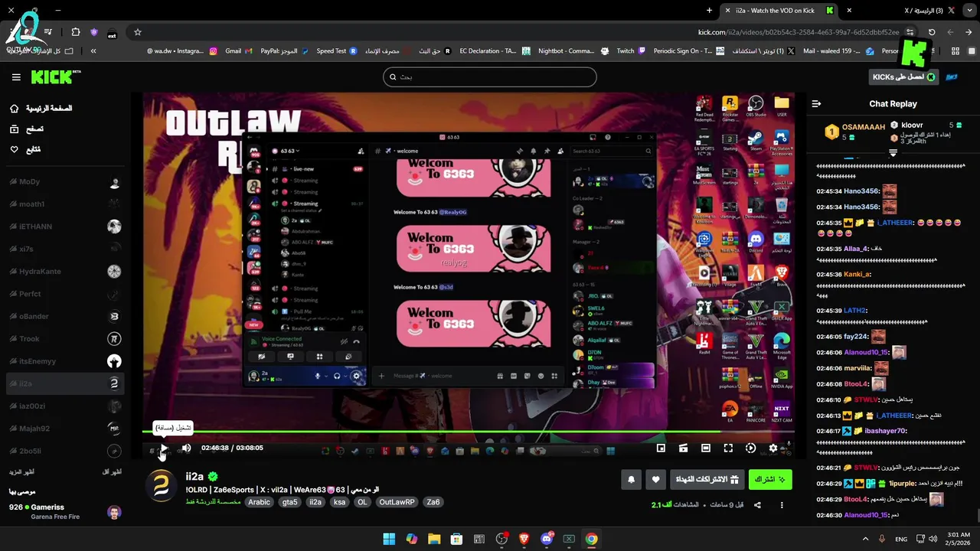This screenshot has height=551, width=980.
Task: Select the OutLawRP tag
Action: pyautogui.click(x=397, y=502)
